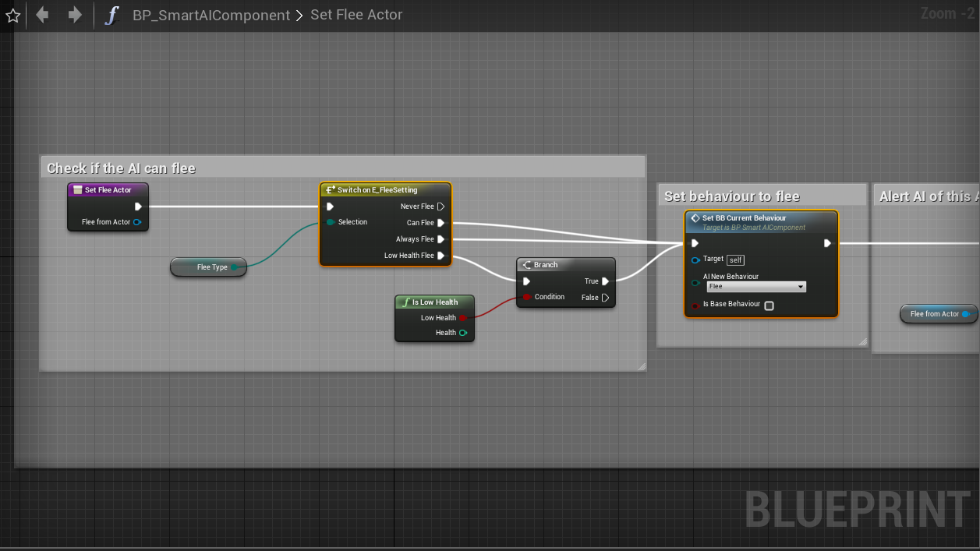Click the Never Flee execution output pin
The image size is (980, 551).
click(x=440, y=207)
